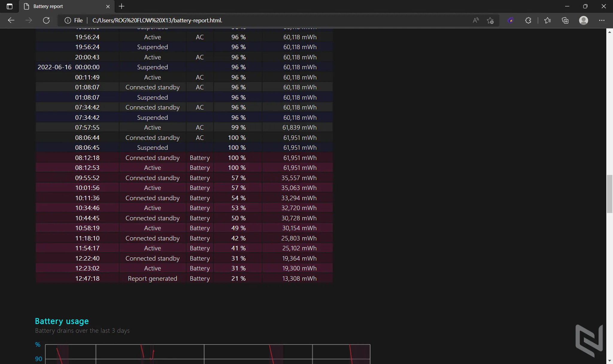Open the Collections icon
Image resolution: width=613 pixels, height=364 pixels.
(x=565, y=20)
